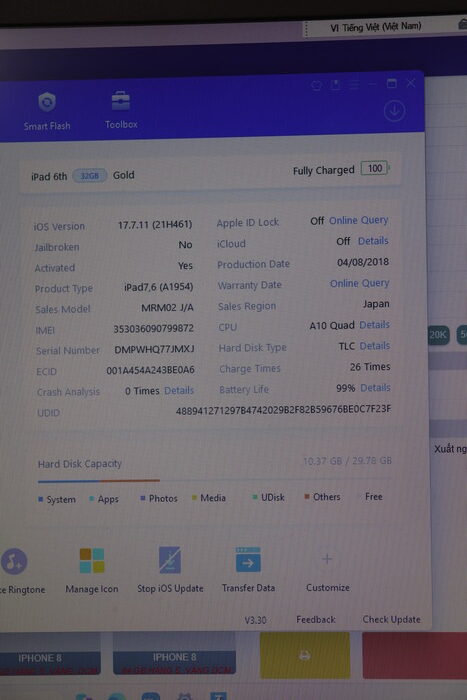The height and width of the screenshot is (700, 467).
Task: Launch the Manage Icon tool
Action: point(92,561)
